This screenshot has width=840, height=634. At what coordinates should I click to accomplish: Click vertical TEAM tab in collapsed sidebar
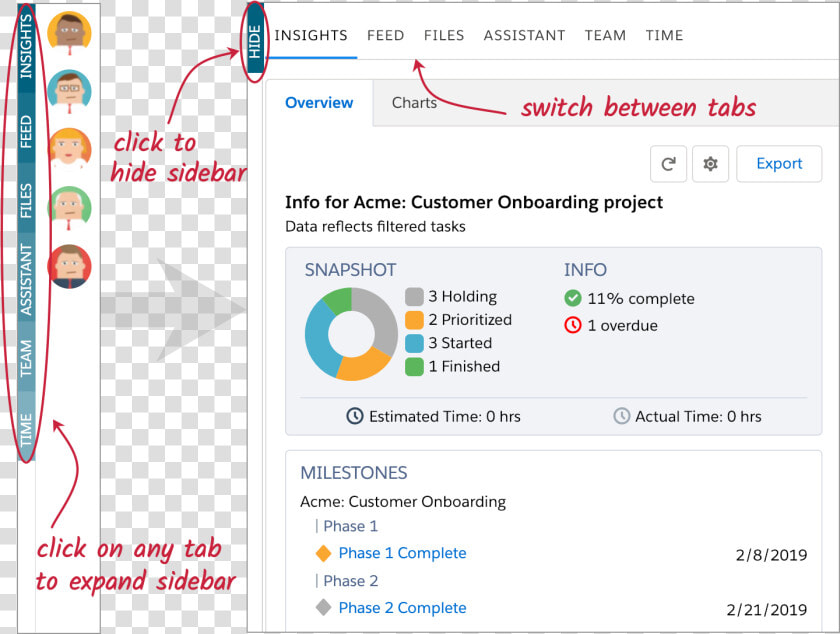26,358
